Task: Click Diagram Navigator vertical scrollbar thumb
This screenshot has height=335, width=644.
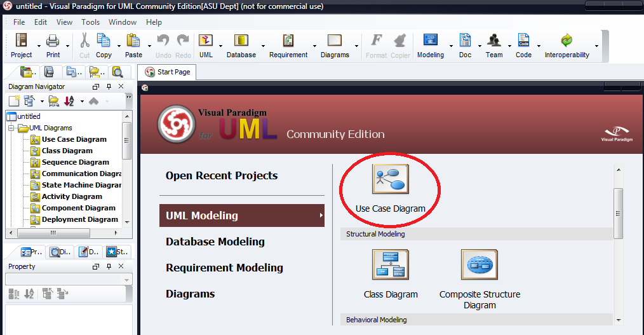Action: tap(127, 140)
